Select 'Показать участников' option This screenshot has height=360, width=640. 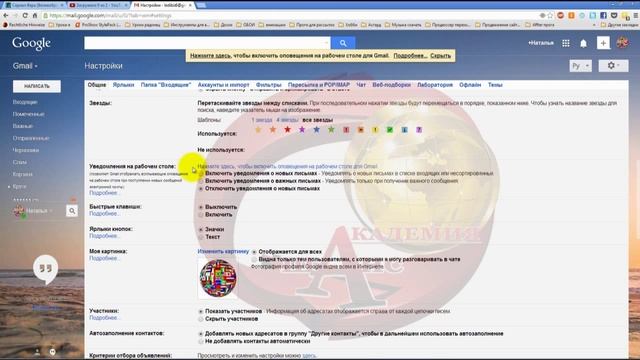201,311
